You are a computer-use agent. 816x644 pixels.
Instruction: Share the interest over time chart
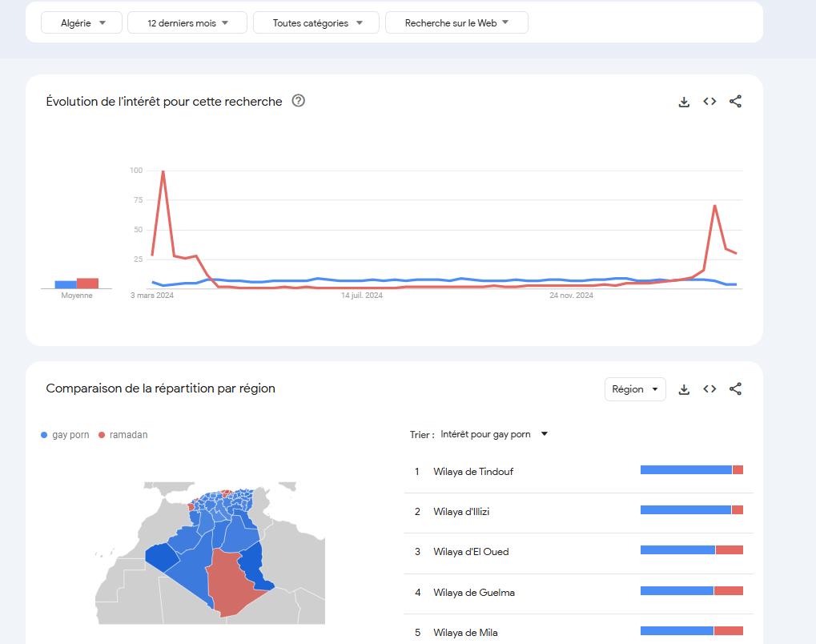tap(735, 102)
